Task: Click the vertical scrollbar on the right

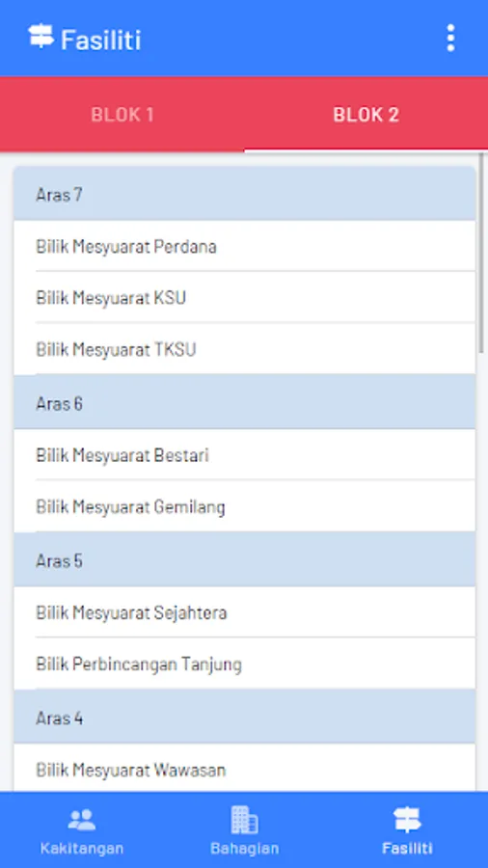Action: tap(481, 253)
